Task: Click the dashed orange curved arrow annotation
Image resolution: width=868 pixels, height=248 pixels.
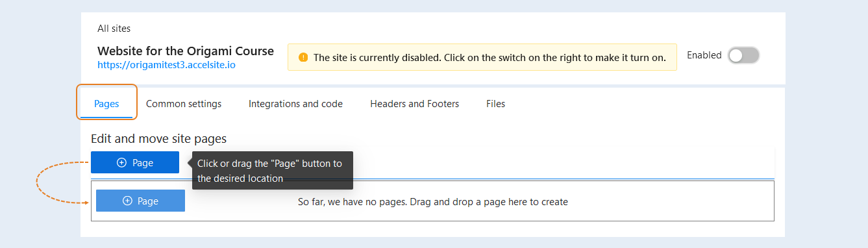Action: 63,183
